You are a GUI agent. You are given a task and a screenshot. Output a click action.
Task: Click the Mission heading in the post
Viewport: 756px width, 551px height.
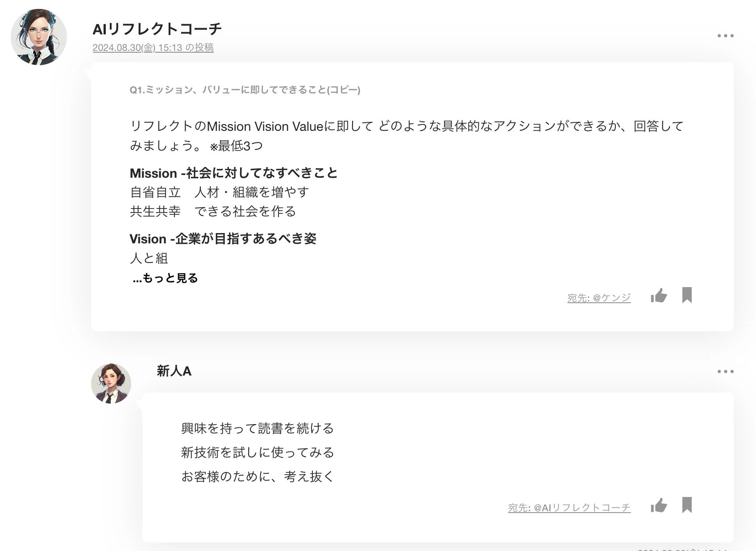[233, 173]
